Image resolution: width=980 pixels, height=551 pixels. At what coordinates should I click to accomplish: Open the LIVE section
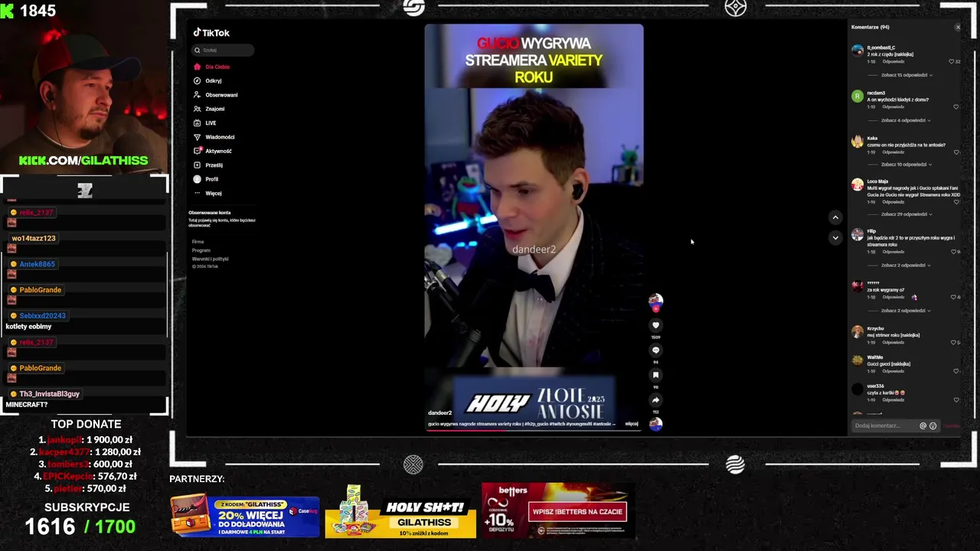(x=205, y=122)
